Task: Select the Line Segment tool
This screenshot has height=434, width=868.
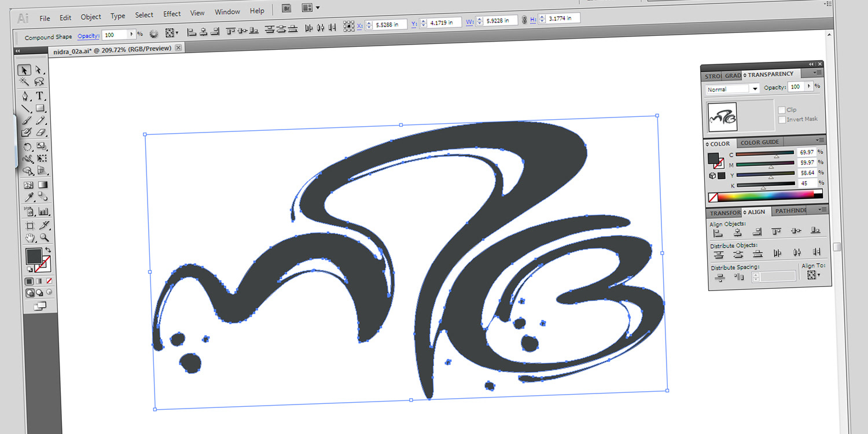Action: point(25,108)
